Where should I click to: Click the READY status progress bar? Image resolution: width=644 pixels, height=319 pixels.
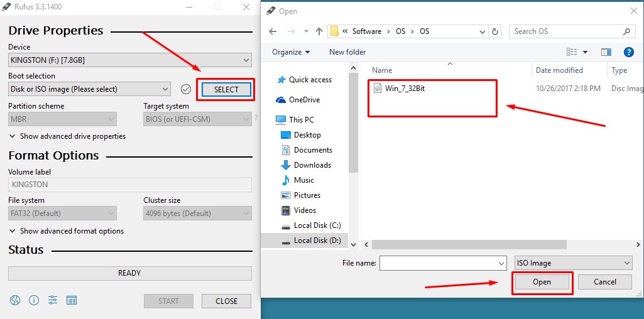click(x=130, y=273)
